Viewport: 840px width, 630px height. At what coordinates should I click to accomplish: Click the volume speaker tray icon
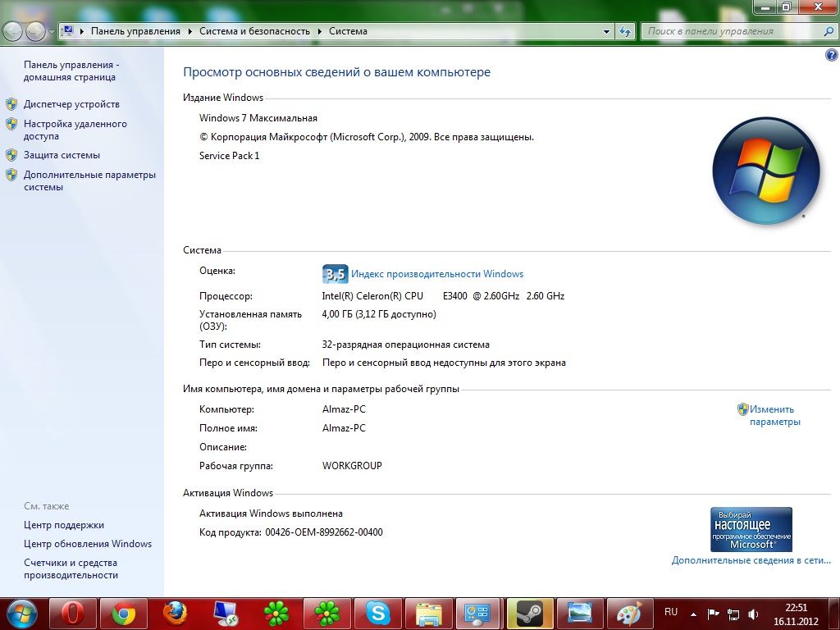(x=753, y=614)
